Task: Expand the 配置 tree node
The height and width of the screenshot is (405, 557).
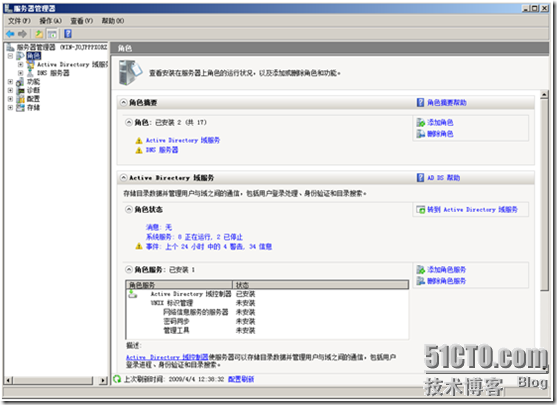Action: click(x=10, y=99)
